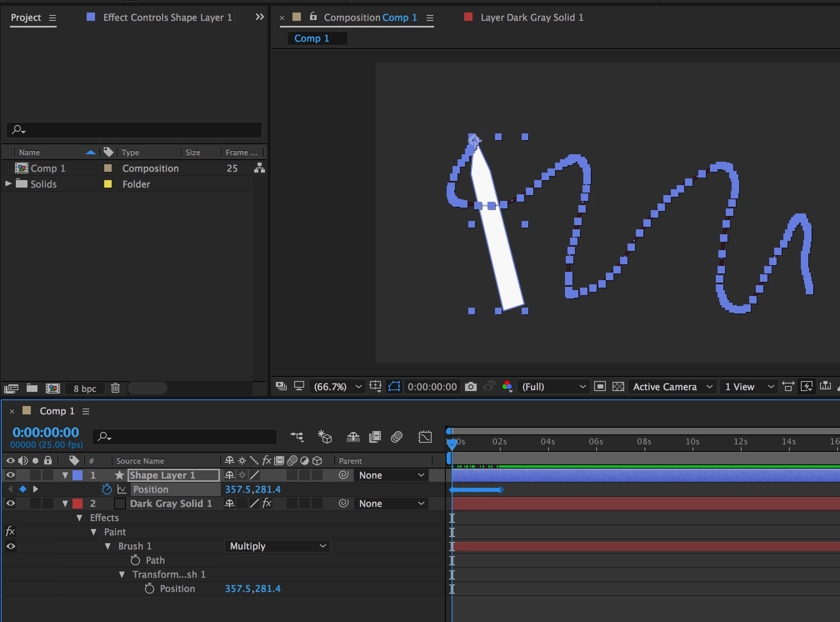Hide Shape Layer 1 using eye icon
This screenshot has height=622, width=840.
(x=11, y=475)
